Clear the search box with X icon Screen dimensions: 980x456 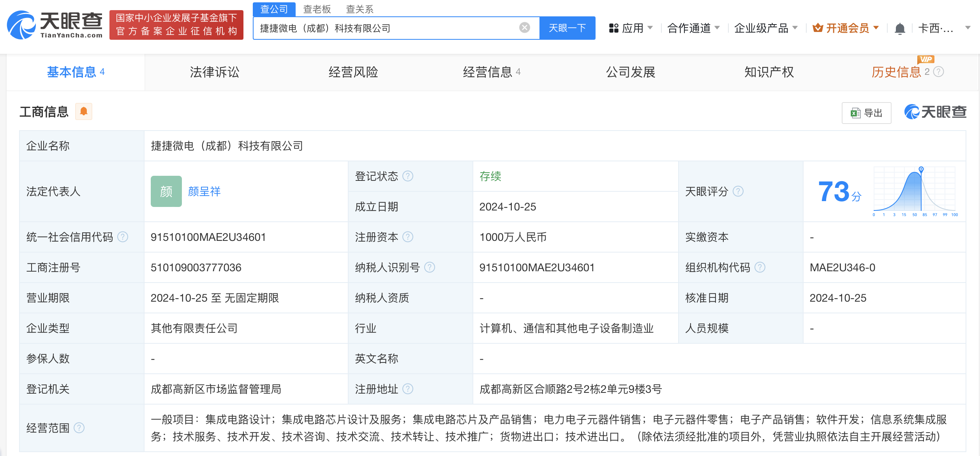point(525,28)
